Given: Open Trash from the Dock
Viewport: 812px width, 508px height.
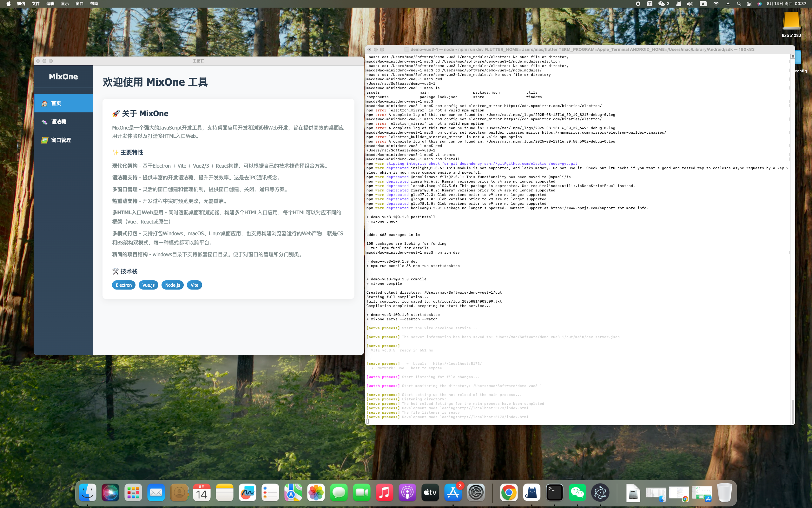Looking at the screenshot, I should (x=725, y=492).
